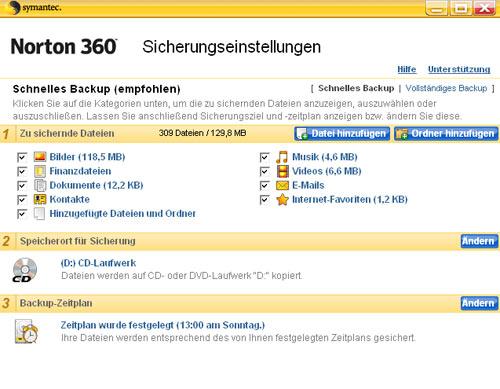Click the backup schedule clock icon

point(26,332)
